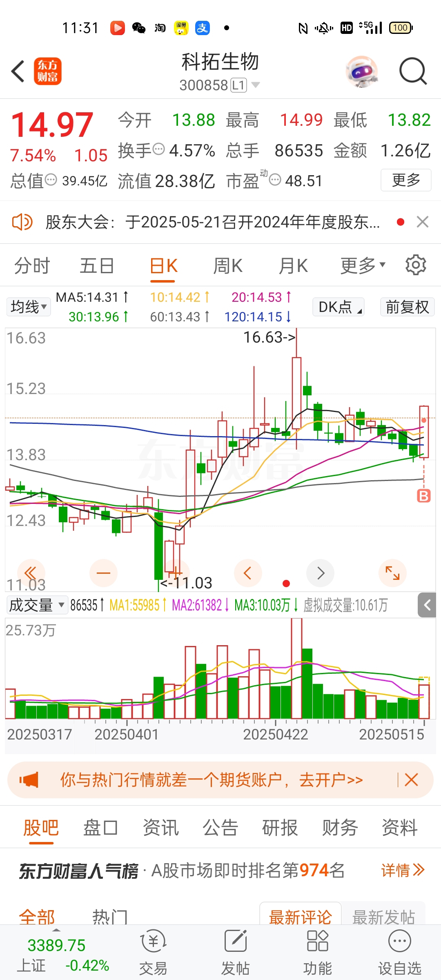441x980 pixels.
Task: Switch to 分时 chart tab
Action: tap(32, 266)
